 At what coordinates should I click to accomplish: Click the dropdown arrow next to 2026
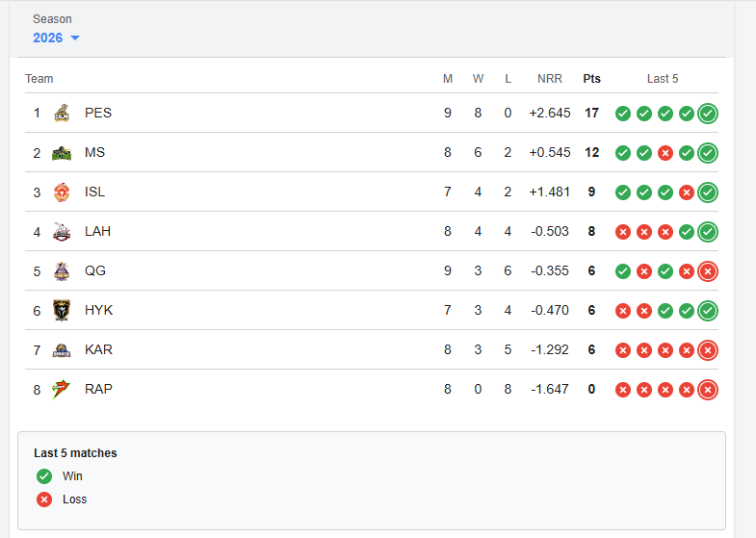[x=75, y=38]
